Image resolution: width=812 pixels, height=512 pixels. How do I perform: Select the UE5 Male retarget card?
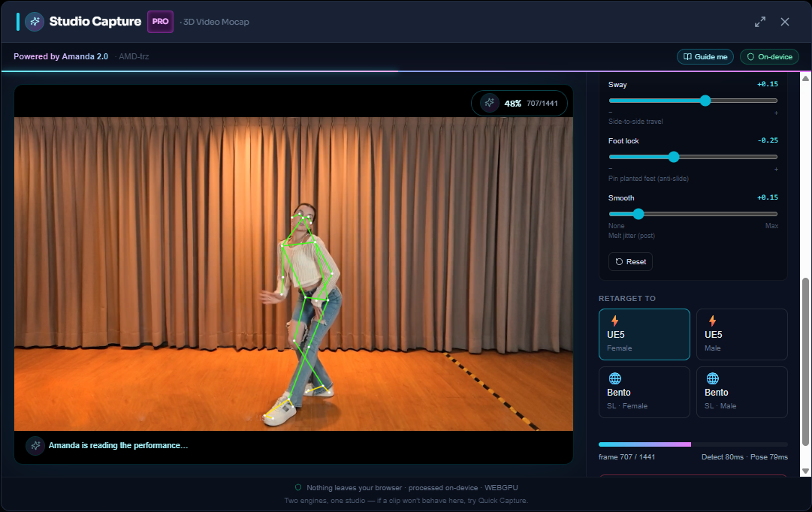(741, 334)
